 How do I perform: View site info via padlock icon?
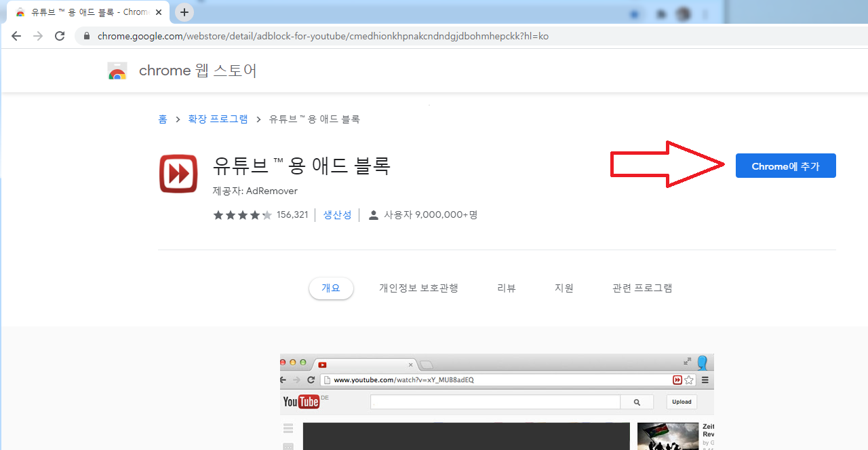(86, 36)
